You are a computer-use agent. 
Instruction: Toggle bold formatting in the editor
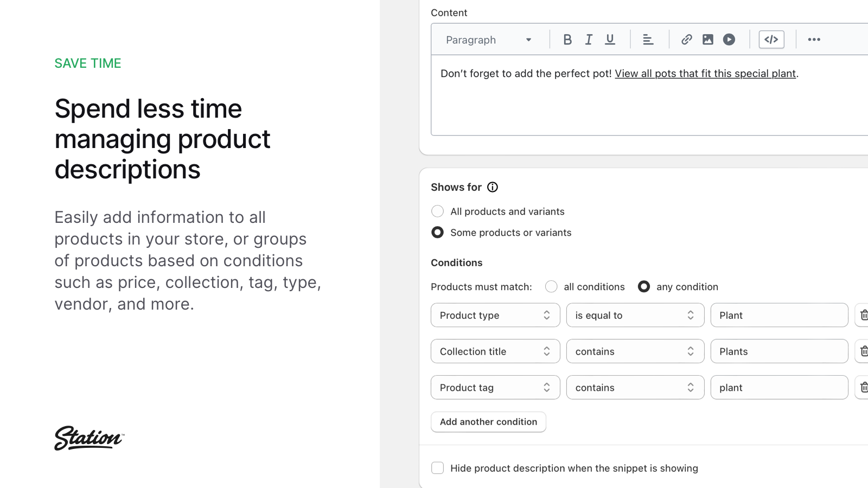(x=567, y=40)
